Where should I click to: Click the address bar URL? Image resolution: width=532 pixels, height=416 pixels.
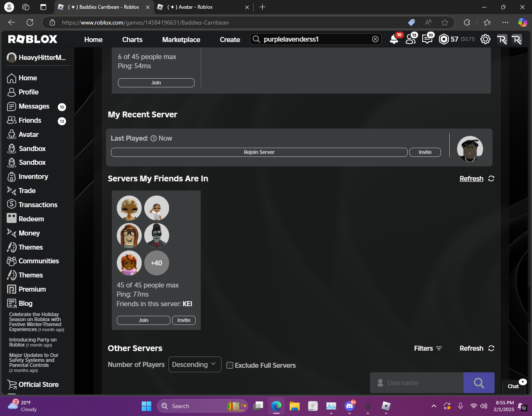point(145,22)
